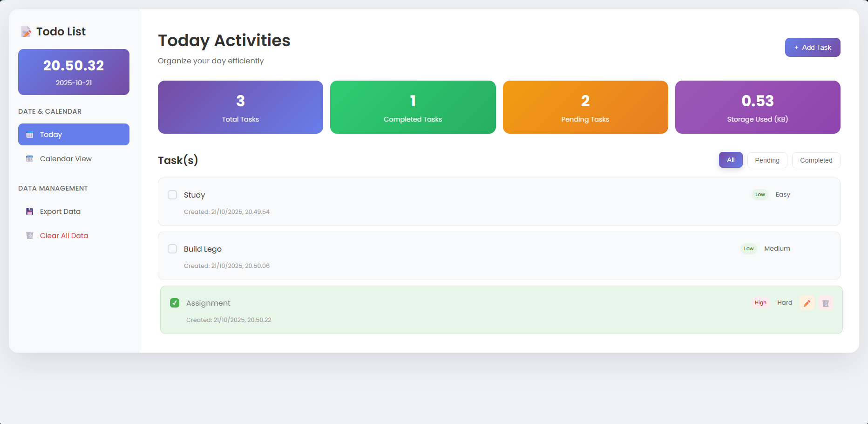The image size is (868, 424).
Task: Click the Add Task button
Action: point(813,47)
